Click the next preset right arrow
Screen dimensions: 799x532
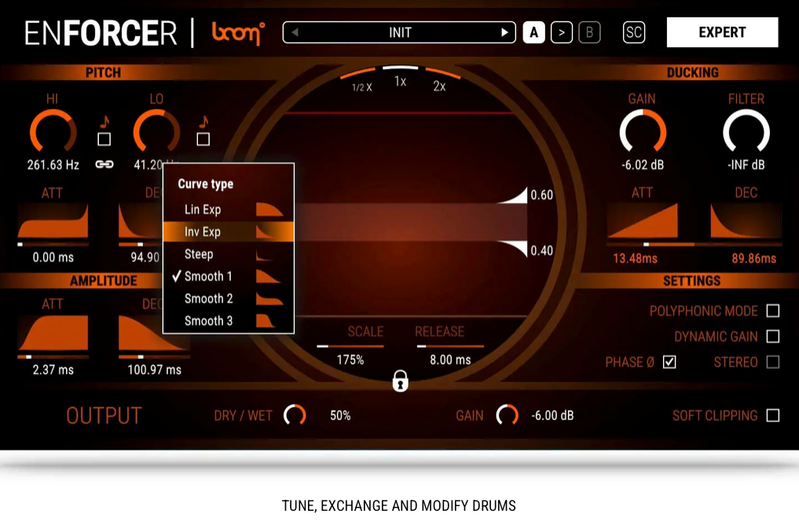tap(504, 32)
